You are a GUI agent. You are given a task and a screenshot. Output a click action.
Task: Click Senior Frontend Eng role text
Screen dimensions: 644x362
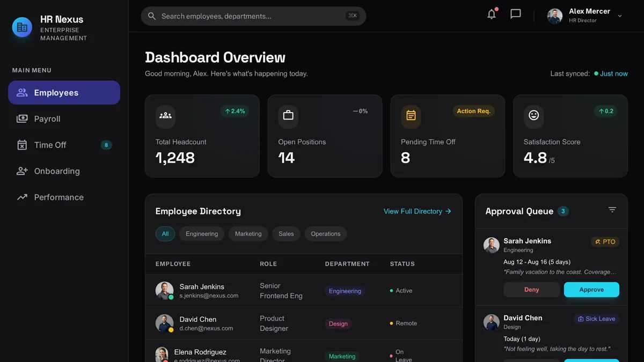(281, 291)
